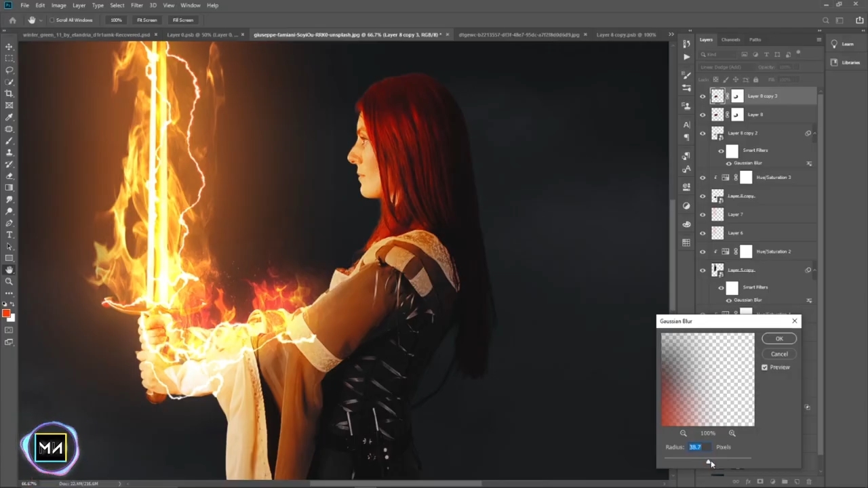Switch to the Channels tab

[730, 40]
